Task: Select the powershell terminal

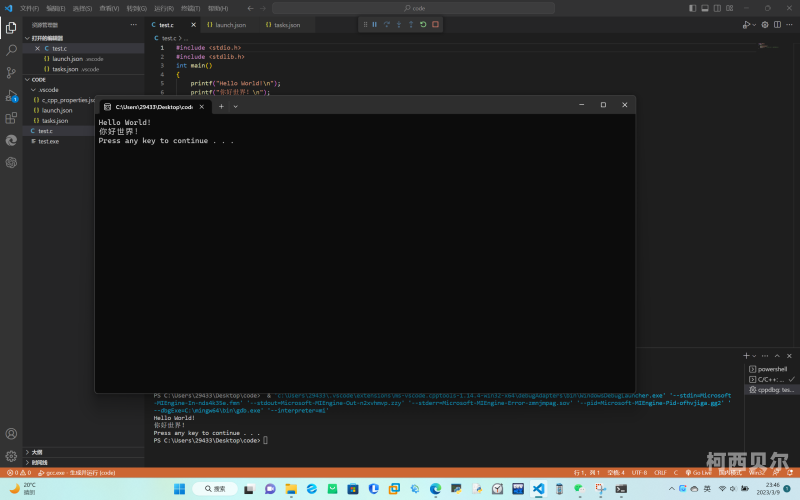Action: point(771,369)
